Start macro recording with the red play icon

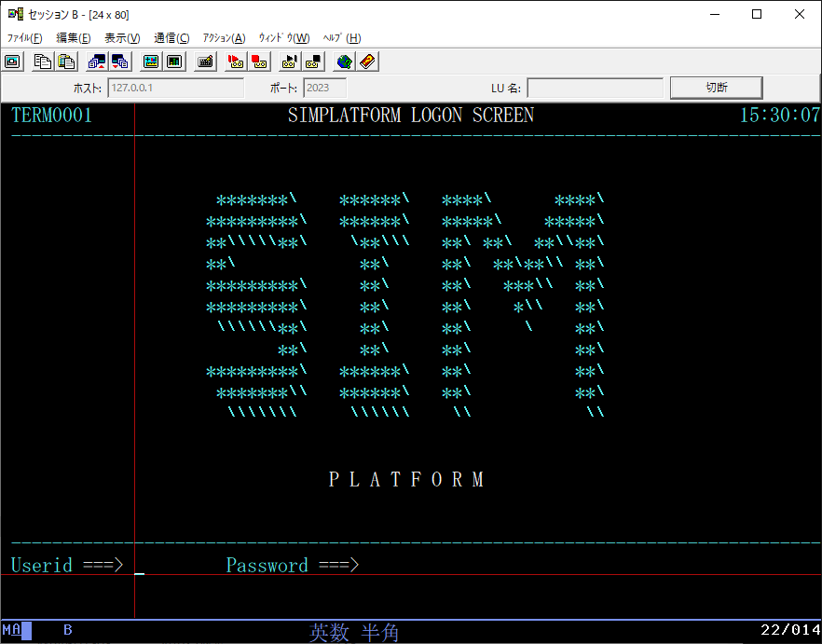tap(236, 62)
